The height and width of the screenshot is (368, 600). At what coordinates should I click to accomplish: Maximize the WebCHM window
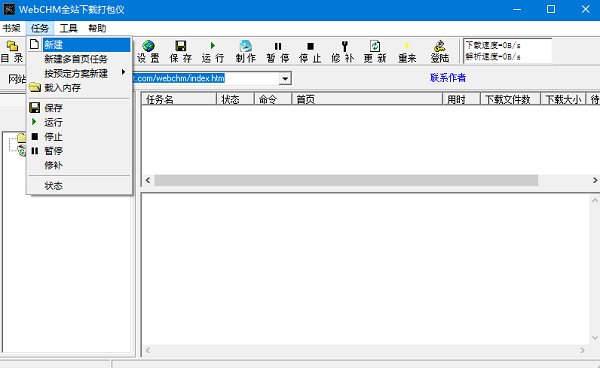(551, 10)
